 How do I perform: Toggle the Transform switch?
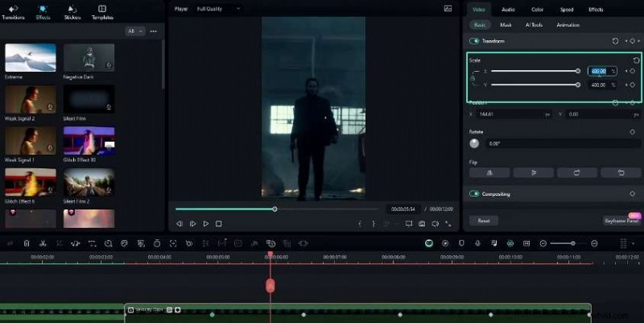(x=474, y=41)
